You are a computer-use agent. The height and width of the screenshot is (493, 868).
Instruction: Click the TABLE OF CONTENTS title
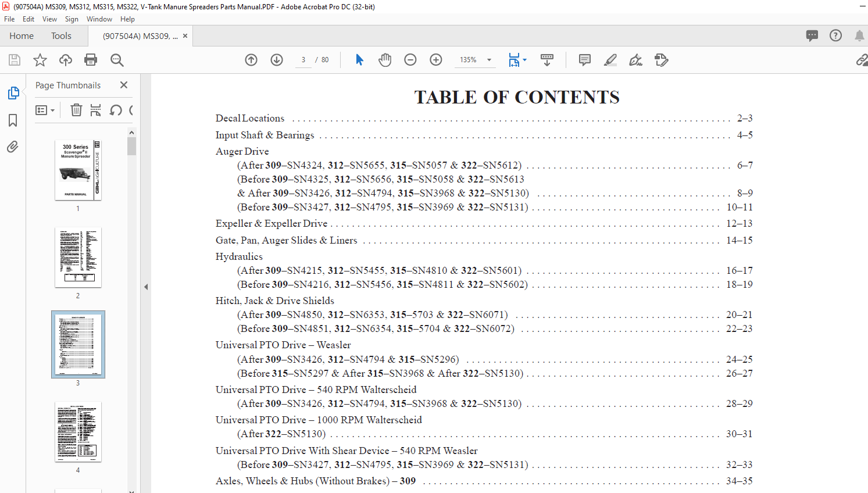click(517, 97)
